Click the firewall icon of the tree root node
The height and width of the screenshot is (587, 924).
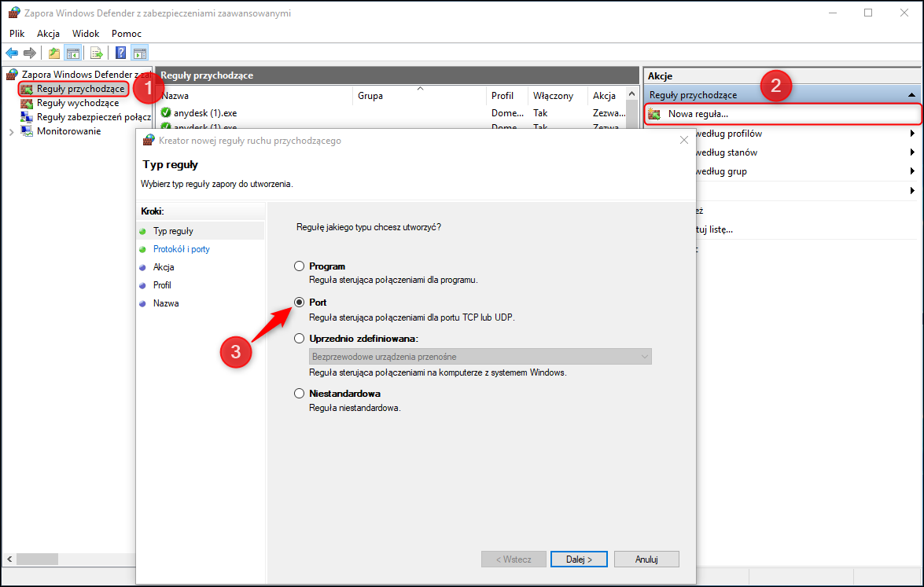click(x=12, y=74)
